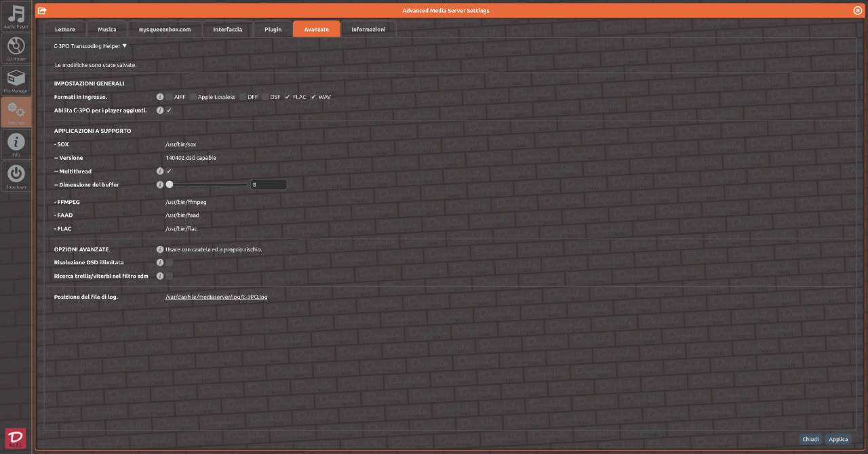Click the info icon beside Formati in ingresso
This screenshot has width=868, height=454.
(x=160, y=97)
